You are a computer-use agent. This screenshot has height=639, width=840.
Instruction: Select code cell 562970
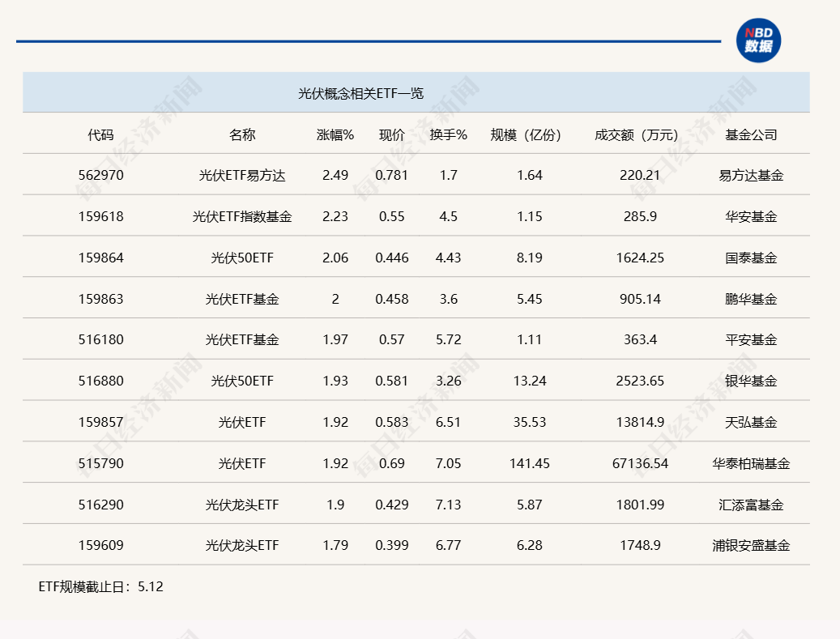click(100, 175)
